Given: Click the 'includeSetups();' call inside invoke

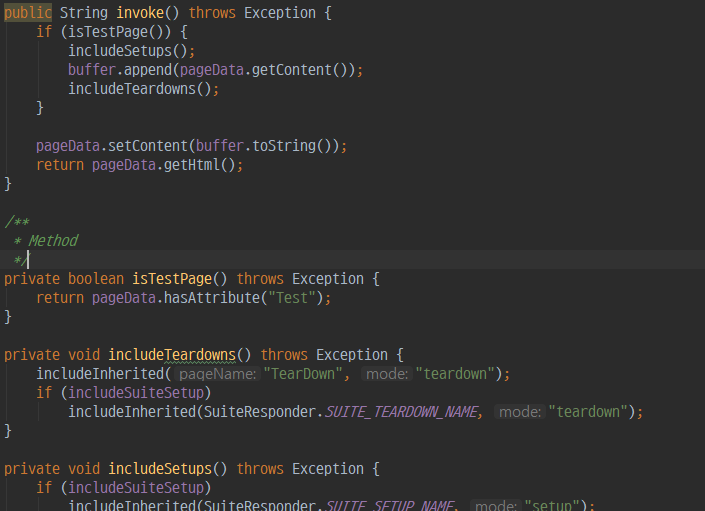Looking at the screenshot, I should (x=131, y=51).
